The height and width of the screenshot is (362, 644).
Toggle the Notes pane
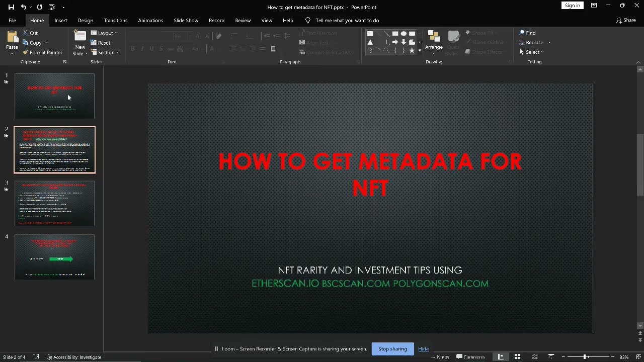pyautogui.click(x=440, y=357)
